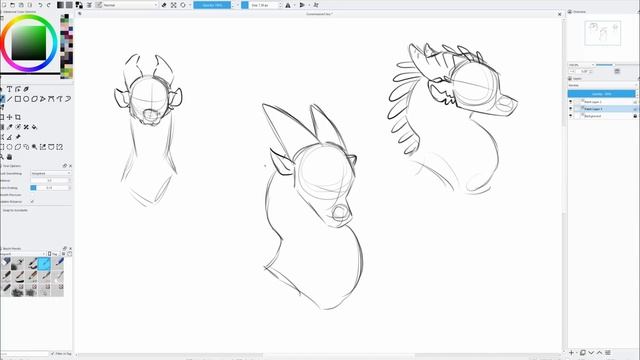Select the Contiguous Selection magic wand tool
This screenshot has height=360, width=640.
coord(34,147)
